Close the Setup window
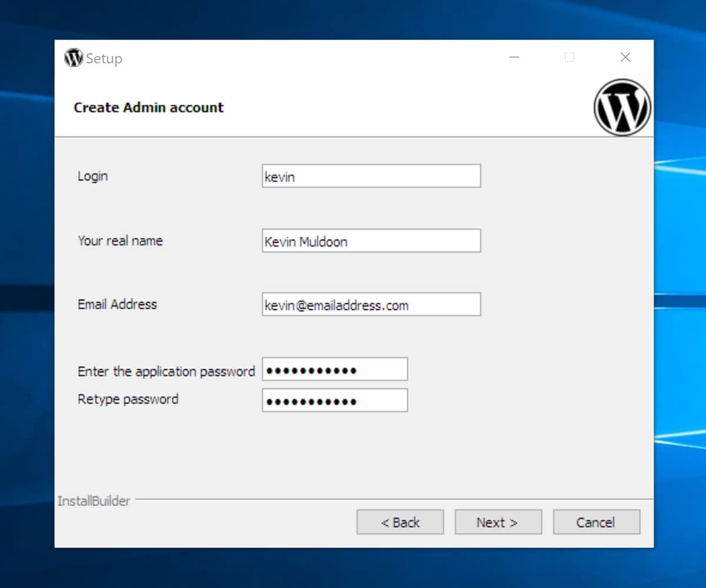 [625, 57]
